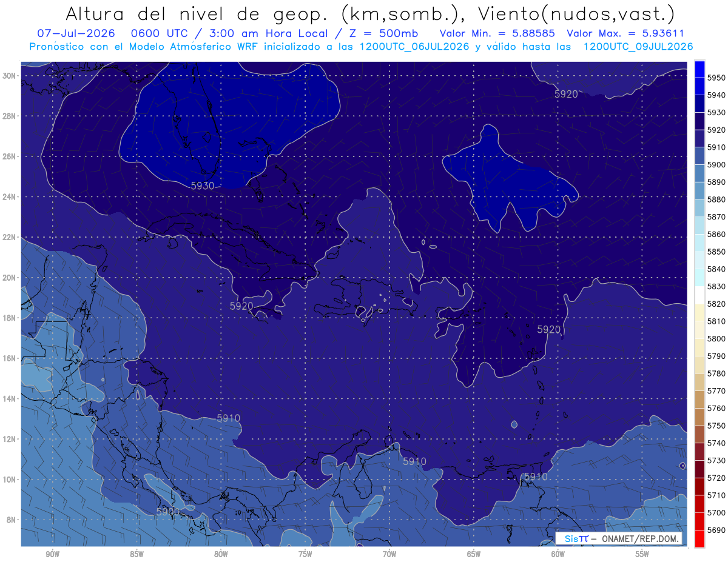Click the 24N latitude axis label
Screen dimensions: 728x562
click(x=9, y=197)
